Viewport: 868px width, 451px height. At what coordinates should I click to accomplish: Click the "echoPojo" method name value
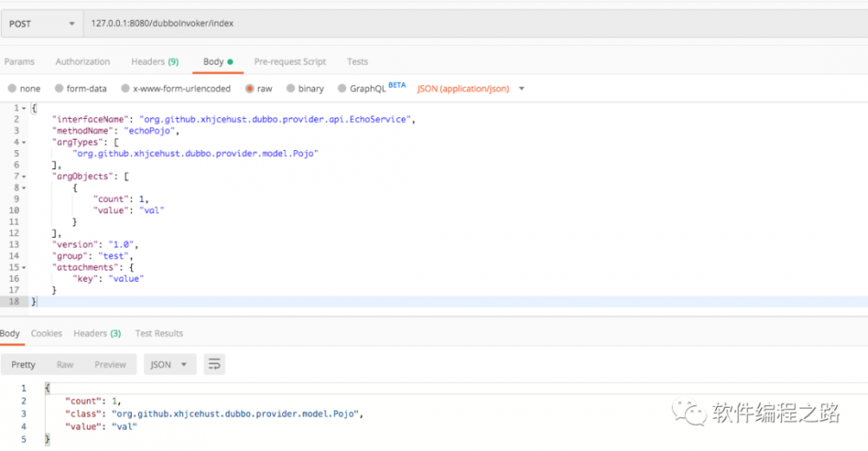pyautogui.click(x=149, y=131)
